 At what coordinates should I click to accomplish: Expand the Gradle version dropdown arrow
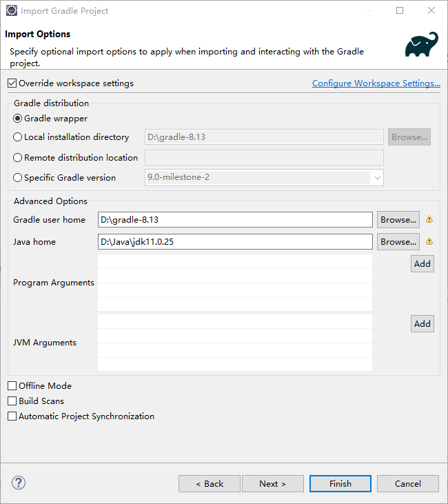tap(377, 177)
